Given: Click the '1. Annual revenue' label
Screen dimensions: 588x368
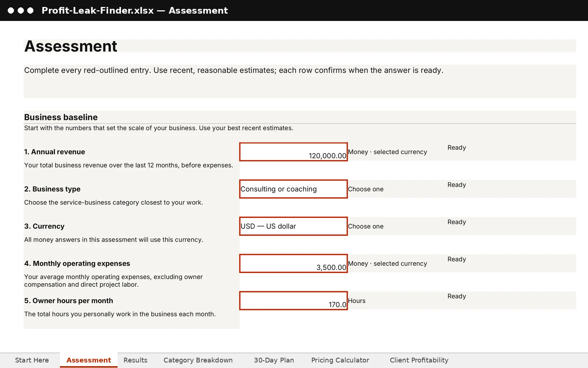Looking at the screenshot, I should pyautogui.click(x=54, y=152).
